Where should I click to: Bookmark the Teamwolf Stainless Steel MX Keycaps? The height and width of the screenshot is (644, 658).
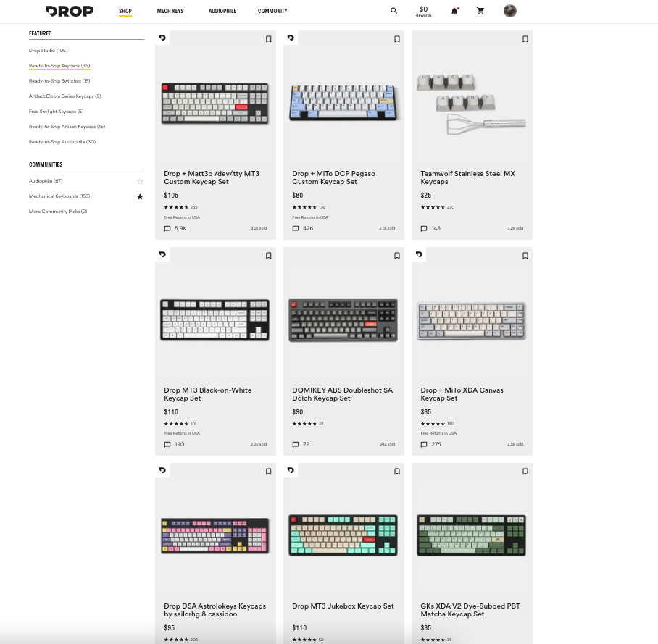pos(525,39)
